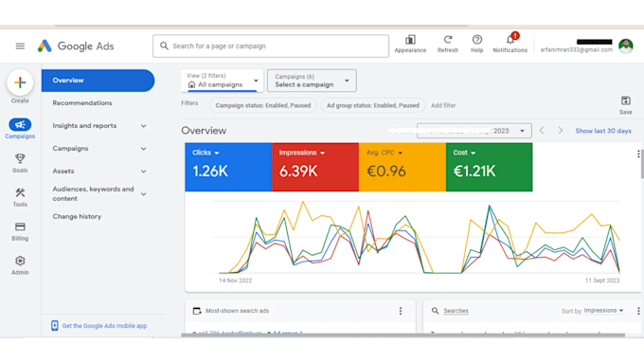Image resolution: width=644 pixels, height=363 pixels.
Task: Select the Overview menu item
Action: click(x=98, y=81)
